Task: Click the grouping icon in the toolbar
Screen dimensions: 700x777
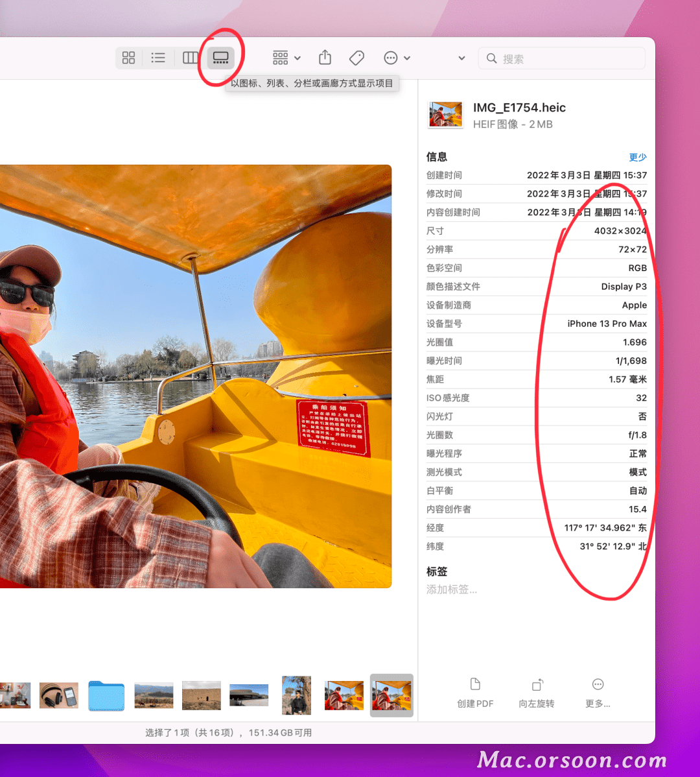Action: pyautogui.click(x=281, y=58)
